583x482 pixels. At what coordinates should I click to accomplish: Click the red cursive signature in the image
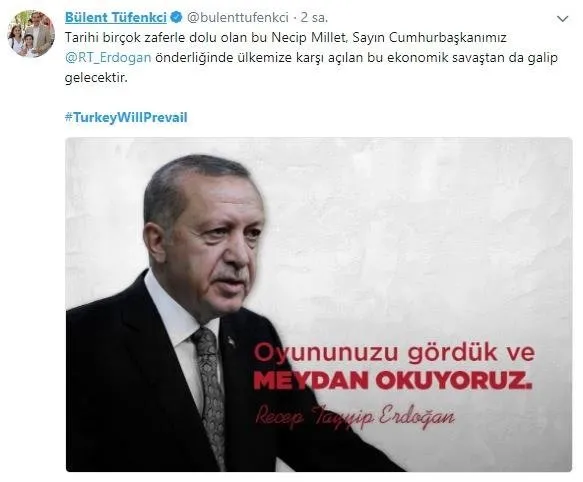tap(355, 416)
